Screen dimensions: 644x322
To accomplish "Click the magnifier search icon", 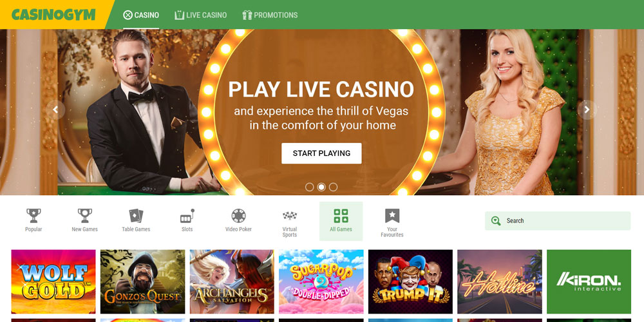I will coord(496,221).
